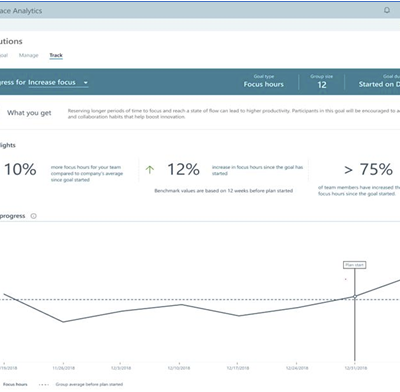The height and width of the screenshot is (392, 400).
Task: Click the 'more focus hours for your team' description
Action: (x=87, y=173)
